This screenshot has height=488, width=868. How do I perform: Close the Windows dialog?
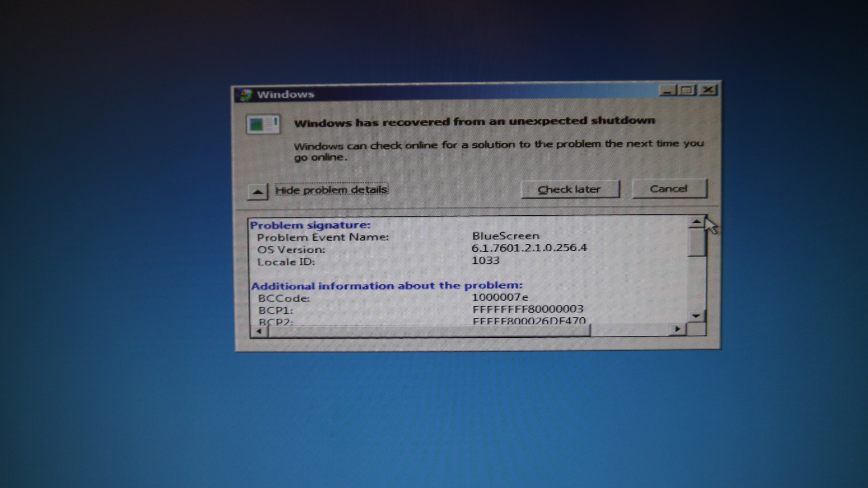click(x=708, y=90)
